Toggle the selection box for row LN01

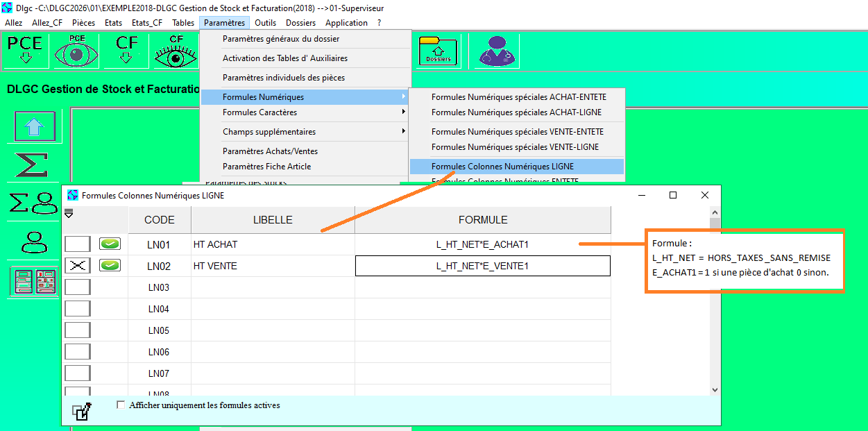tap(78, 244)
